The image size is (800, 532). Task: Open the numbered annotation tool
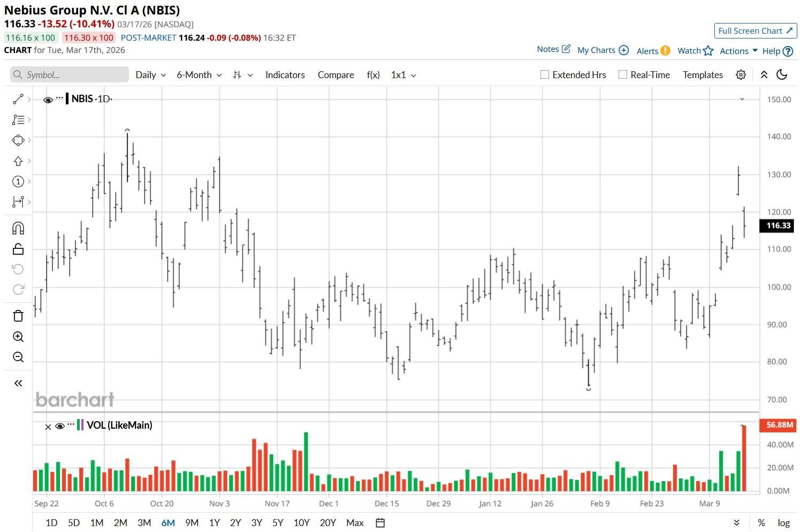[x=18, y=181]
